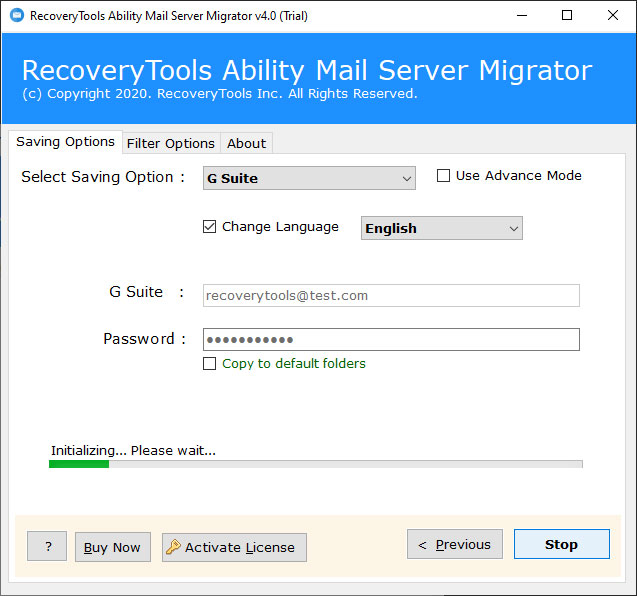
Task: Enable Use Advance Mode checkbox
Action: (443, 176)
